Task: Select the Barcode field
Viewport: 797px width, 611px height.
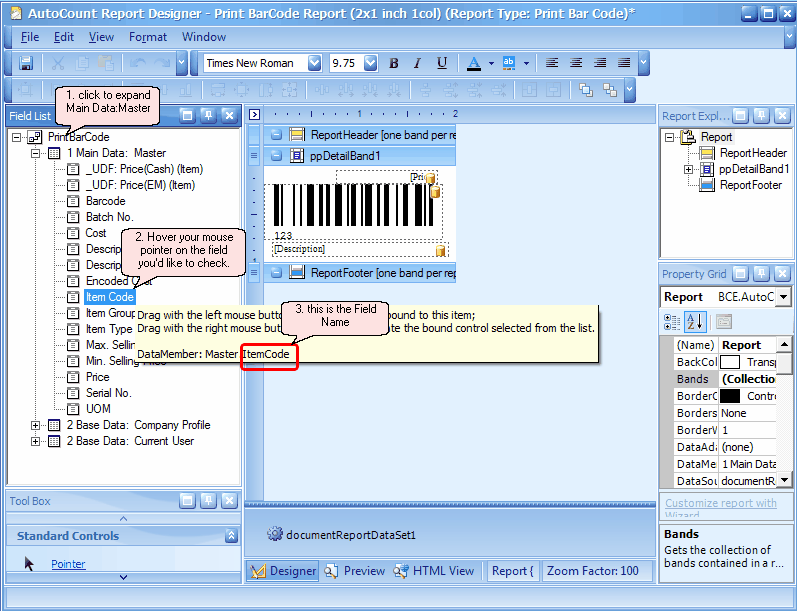Action: (x=105, y=201)
